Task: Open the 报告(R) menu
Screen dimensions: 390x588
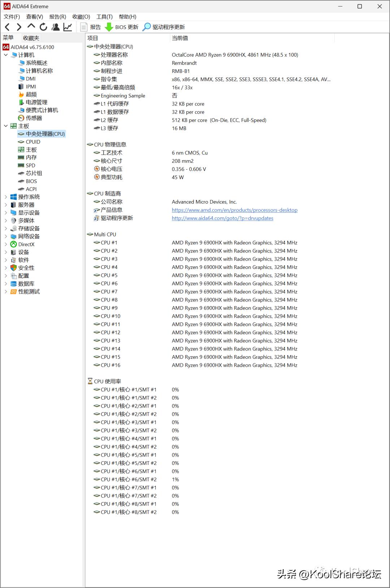Action: (58, 17)
